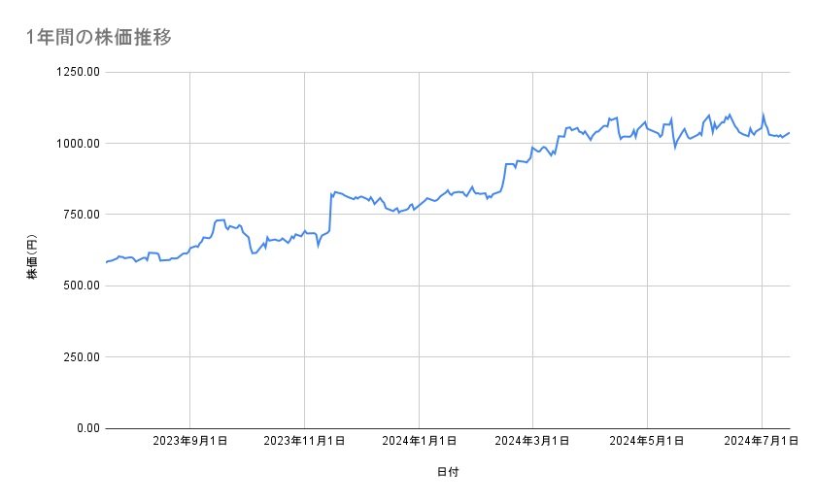Viewport: 815px width, 504px height.
Task: Click the rightmost end point of the blue line
Action: (x=790, y=133)
